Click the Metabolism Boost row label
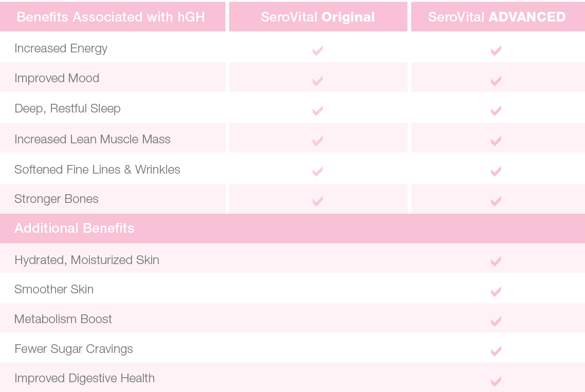The width and height of the screenshot is (585, 392). click(63, 319)
